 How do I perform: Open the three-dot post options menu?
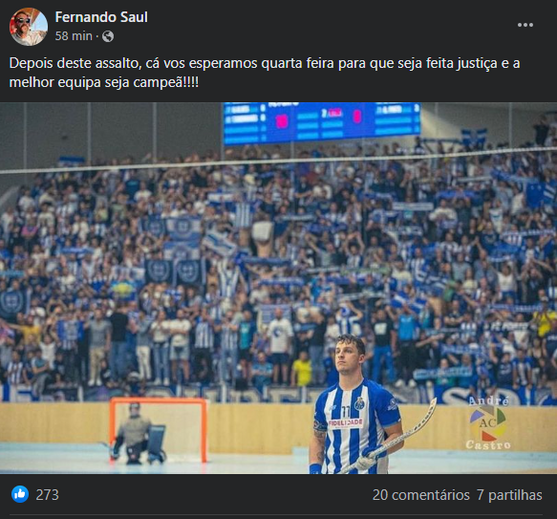(x=525, y=25)
